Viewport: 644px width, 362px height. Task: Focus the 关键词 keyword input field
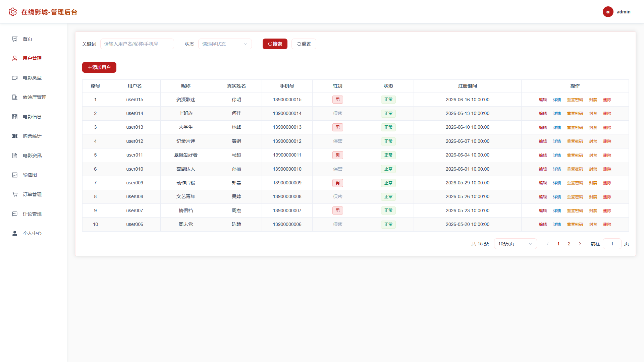pyautogui.click(x=137, y=44)
